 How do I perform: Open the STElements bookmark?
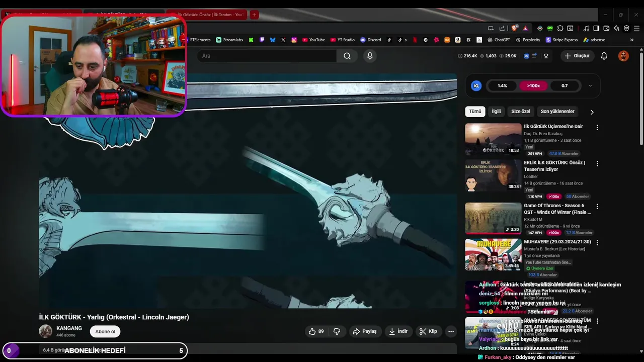(x=197, y=40)
